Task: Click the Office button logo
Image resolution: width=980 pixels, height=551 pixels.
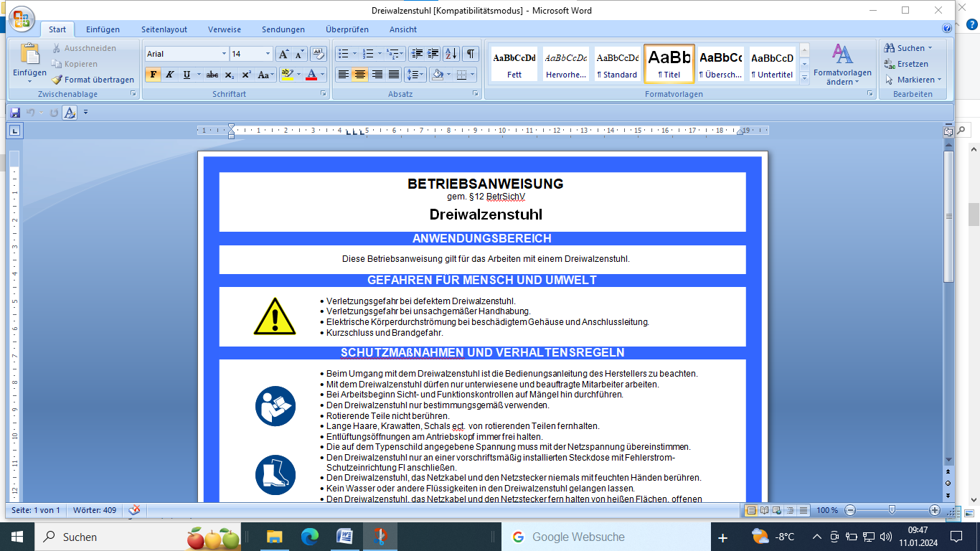Action: click(22, 19)
